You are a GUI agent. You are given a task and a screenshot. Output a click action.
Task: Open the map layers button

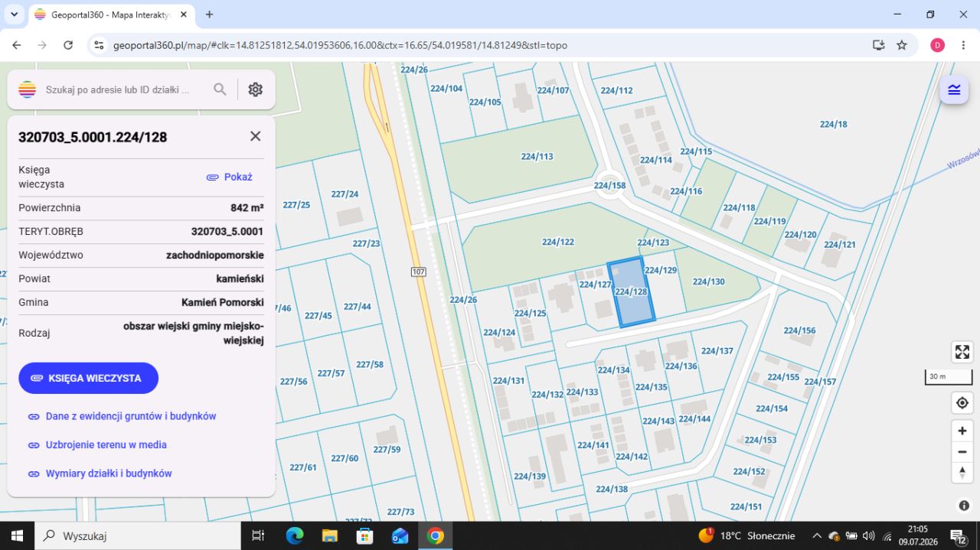pos(954,89)
